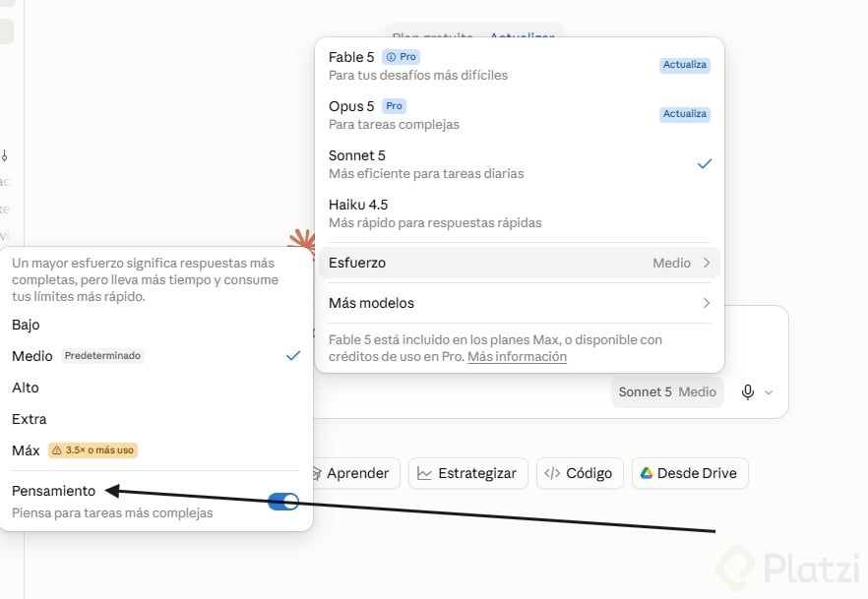Open the dropdown arrow beside microphone

click(769, 392)
